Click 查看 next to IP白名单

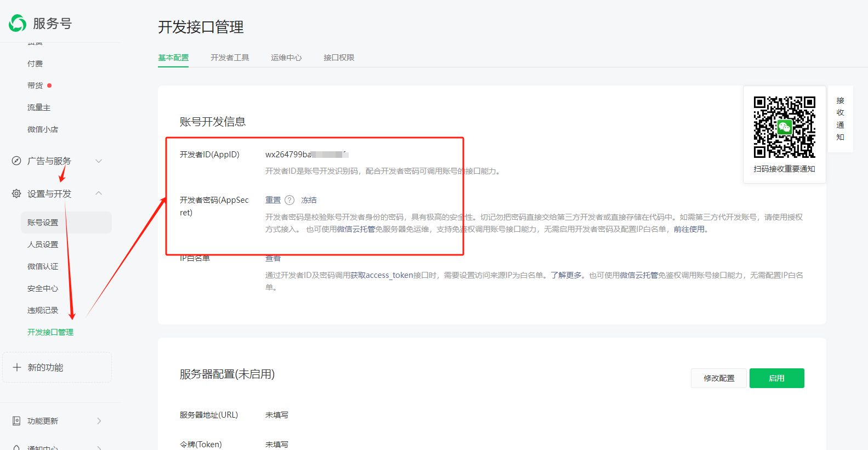pyautogui.click(x=273, y=258)
